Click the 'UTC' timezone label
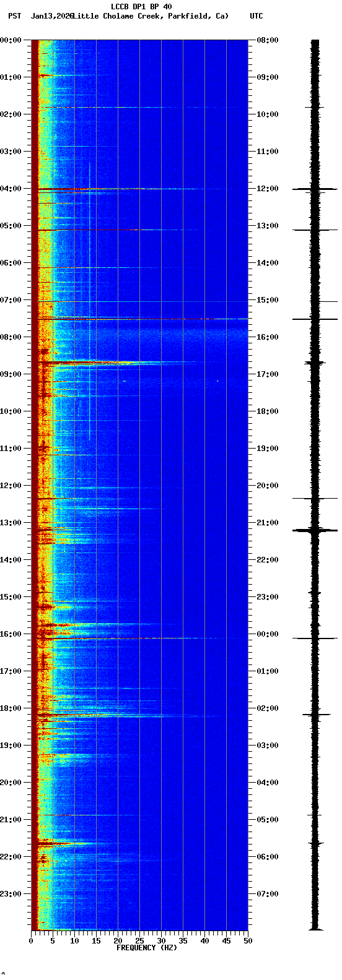The width and height of the screenshot is (342, 980). click(x=256, y=16)
